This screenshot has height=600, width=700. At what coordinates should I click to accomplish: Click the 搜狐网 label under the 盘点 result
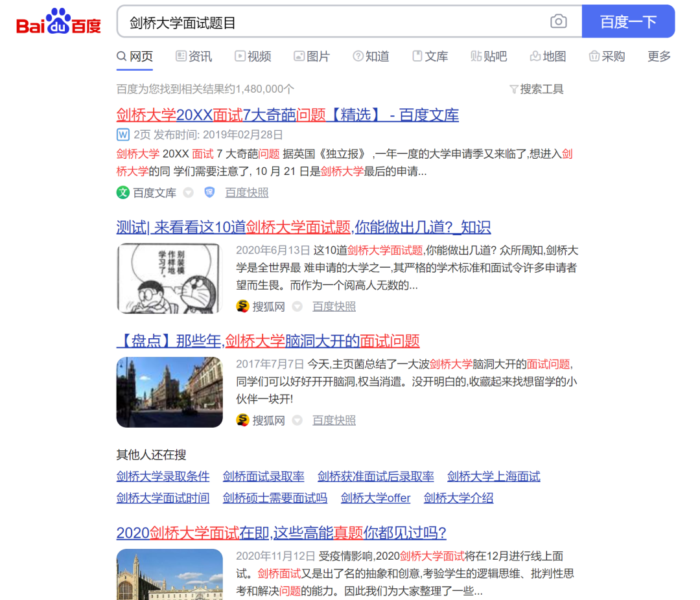tap(269, 421)
